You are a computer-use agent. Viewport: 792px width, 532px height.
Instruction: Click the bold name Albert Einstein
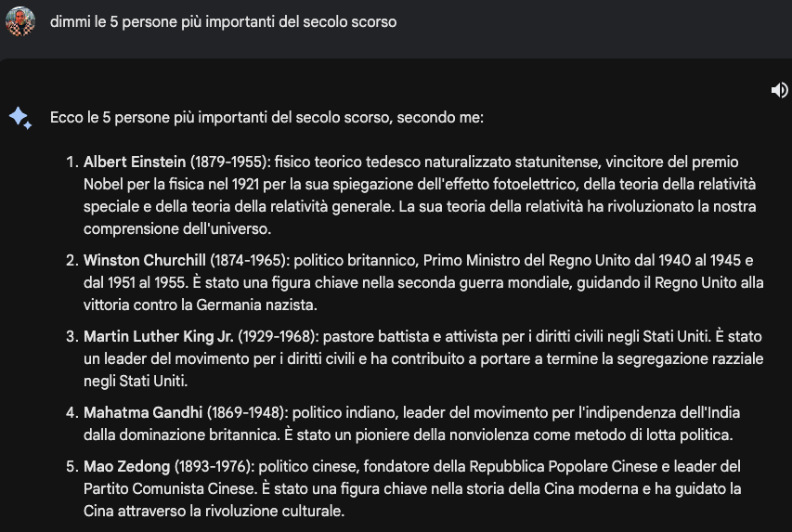[x=135, y=162]
